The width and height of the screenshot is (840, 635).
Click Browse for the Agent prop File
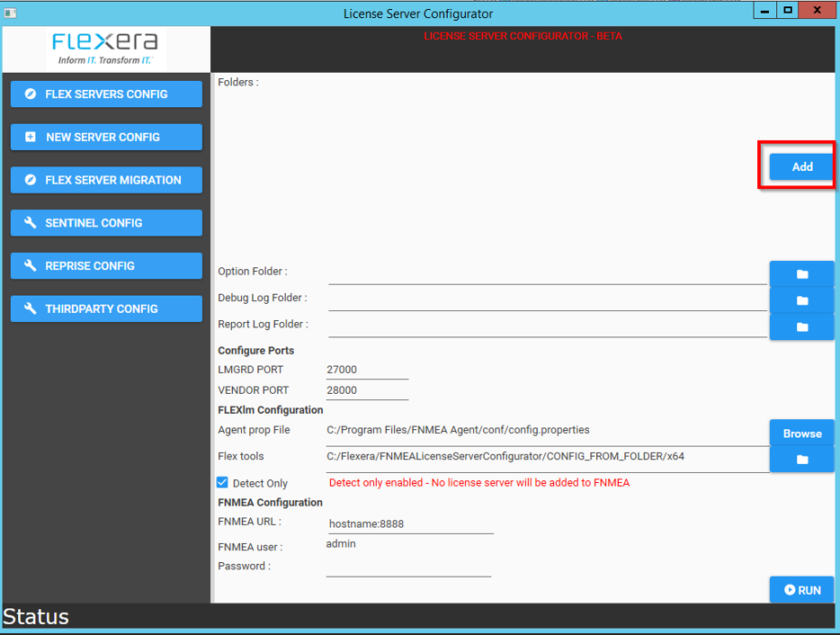point(802,433)
